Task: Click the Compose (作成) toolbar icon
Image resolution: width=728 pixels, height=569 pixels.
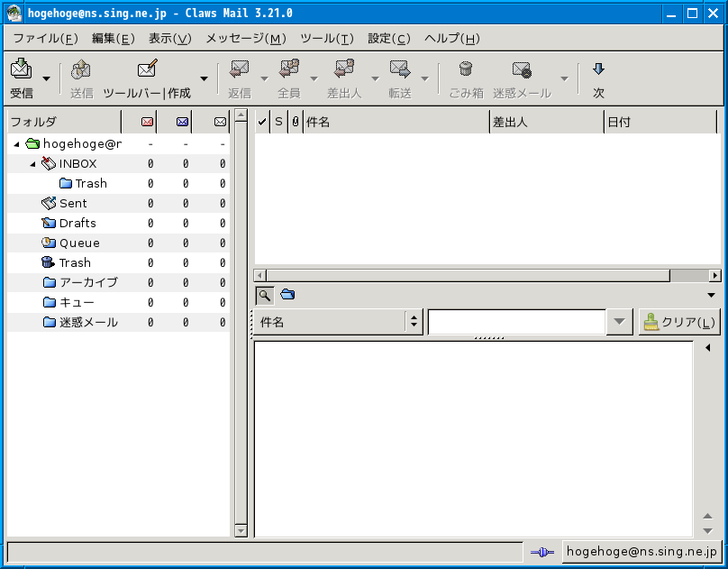Action: [x=147, y=69]
